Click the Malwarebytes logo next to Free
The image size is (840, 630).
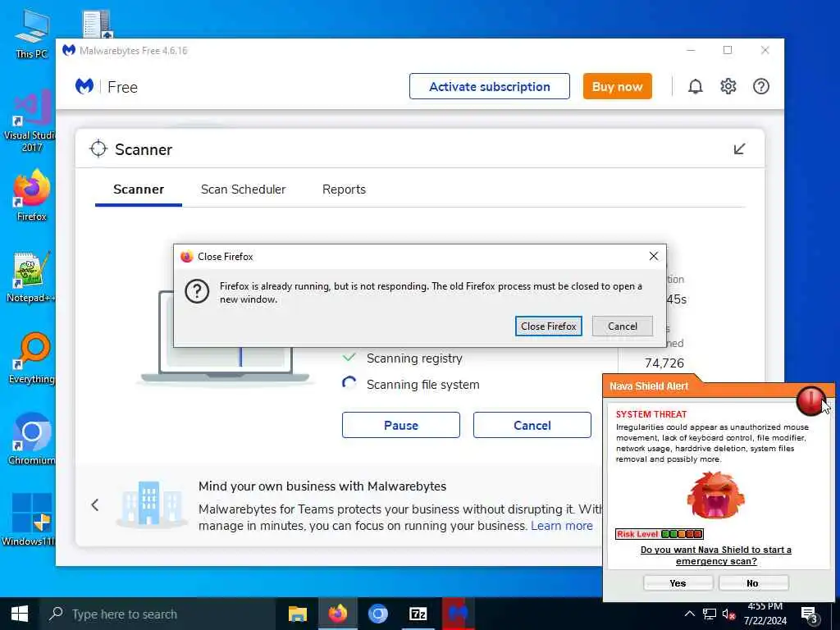[84, 86]
